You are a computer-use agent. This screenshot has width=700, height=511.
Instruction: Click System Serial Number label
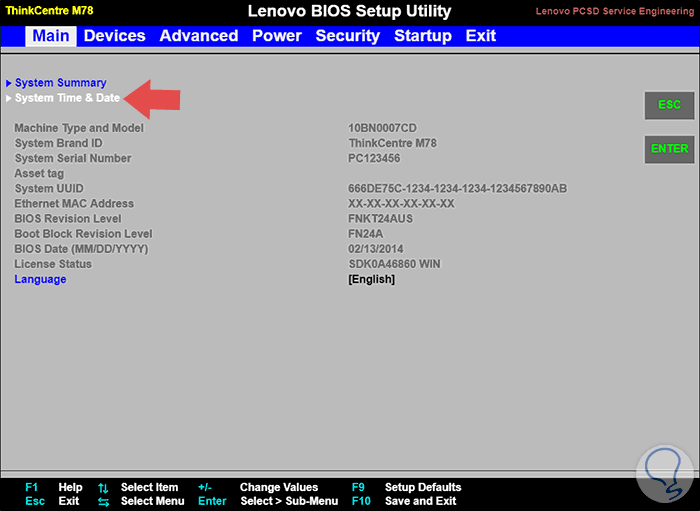[73, 158]
